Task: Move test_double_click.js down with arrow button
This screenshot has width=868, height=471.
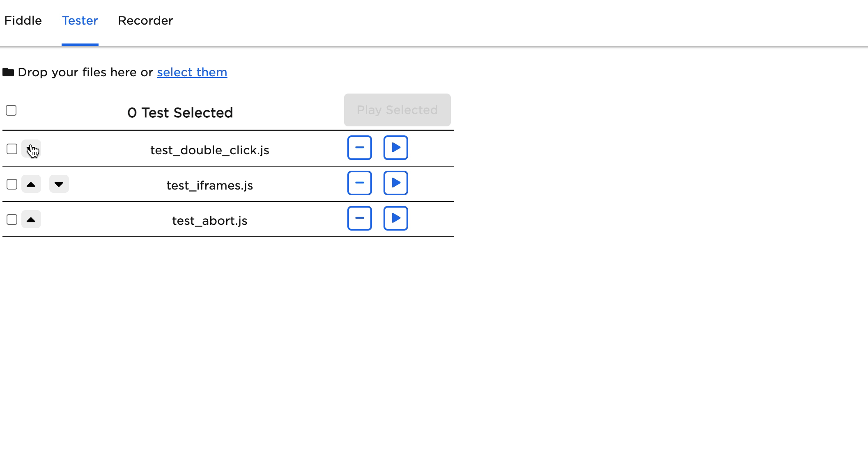Action: click(31, 149)
